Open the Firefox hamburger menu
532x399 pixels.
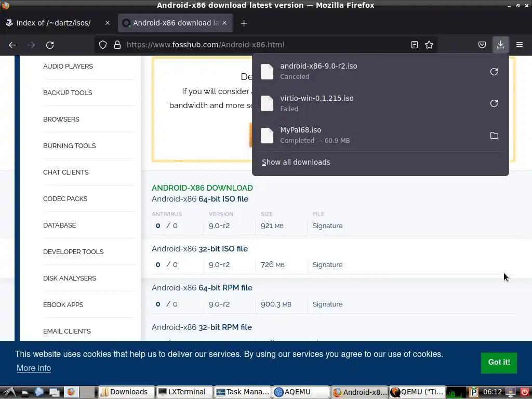520,45
